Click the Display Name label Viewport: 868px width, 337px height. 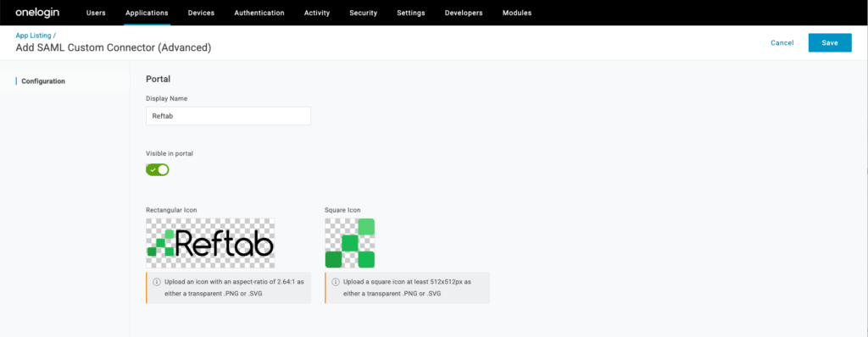click(x=167, y=98)
